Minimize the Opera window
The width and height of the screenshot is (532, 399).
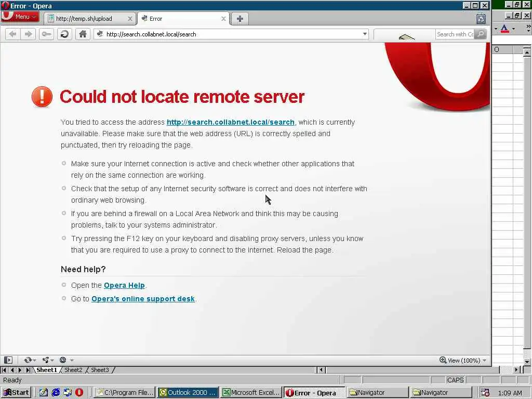[x=467, y=5]
